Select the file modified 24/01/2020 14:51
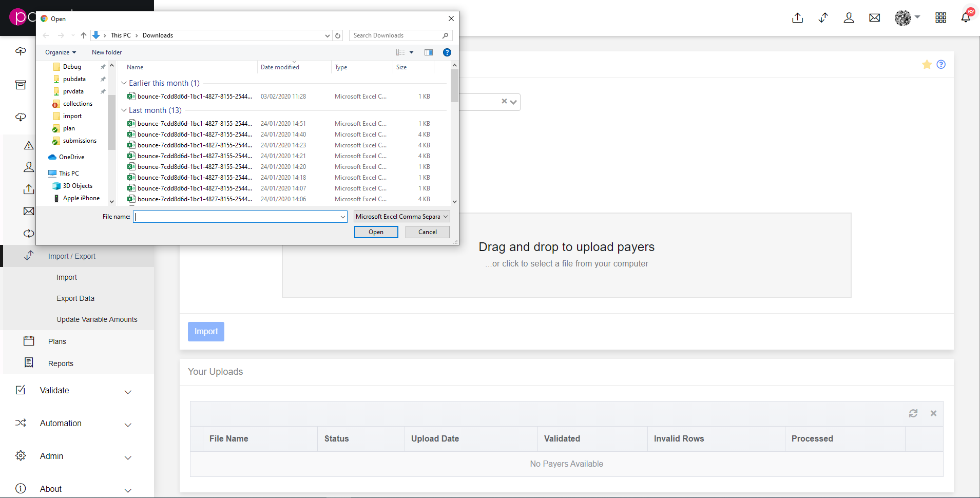 280,124
